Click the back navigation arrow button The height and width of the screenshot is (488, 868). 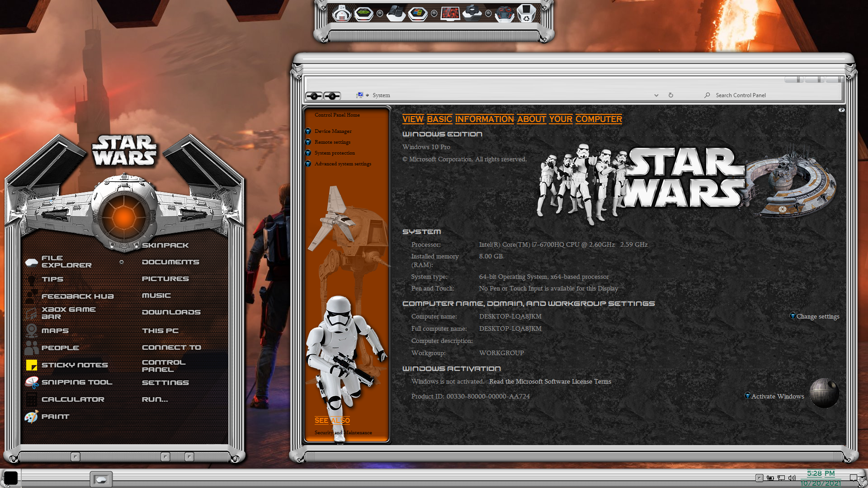coord(314,96)
